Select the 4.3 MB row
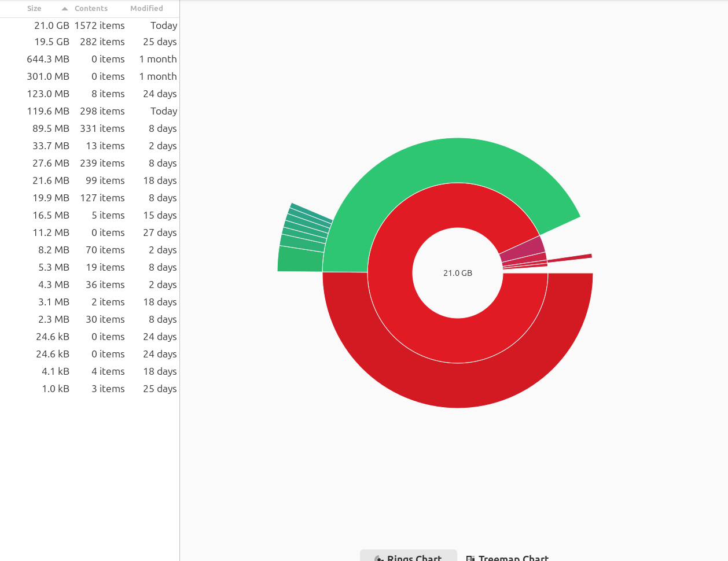Screen dimensions: 728x561 coord(90,285)
